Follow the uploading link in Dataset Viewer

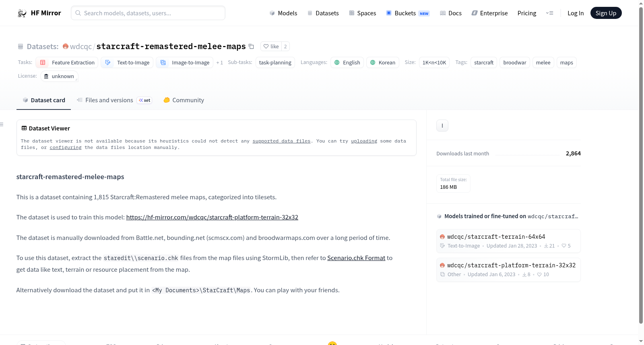point(364,141)
